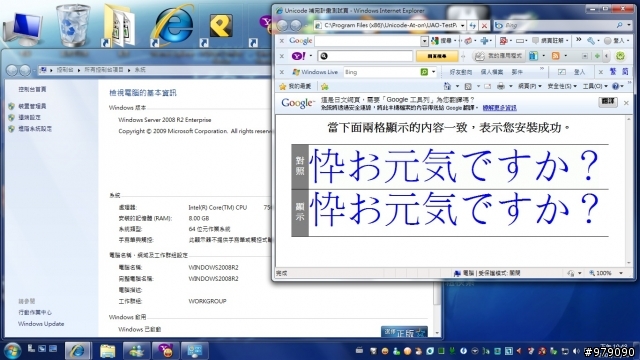This screenshot has height=360, width=640.
Task: Open the Google search box dropdown
Action: tap(424, 41)
